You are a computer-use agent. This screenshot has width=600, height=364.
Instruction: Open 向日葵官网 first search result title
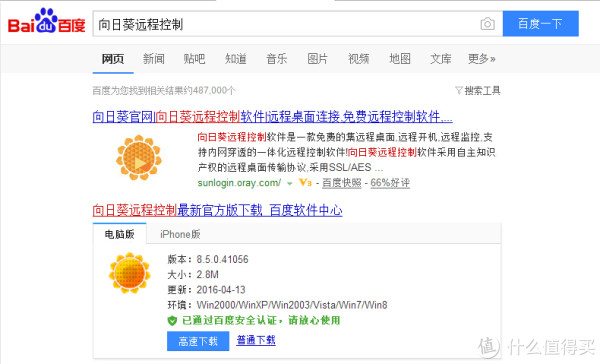tap(272, 116)
